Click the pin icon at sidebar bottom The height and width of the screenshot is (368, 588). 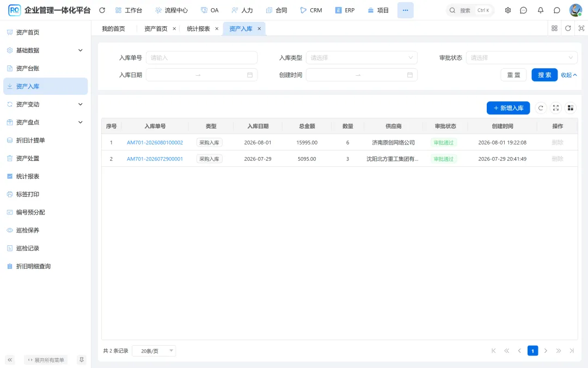click(81, 360)
